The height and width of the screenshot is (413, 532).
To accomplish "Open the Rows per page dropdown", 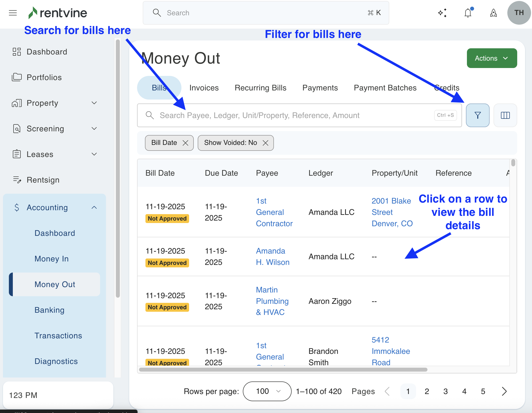I will click(x=267, y=391).
